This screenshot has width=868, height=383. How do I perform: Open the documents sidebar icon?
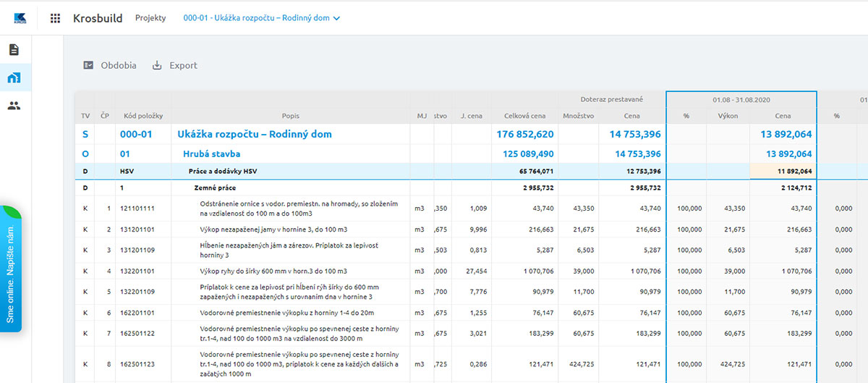pos(14,50)
